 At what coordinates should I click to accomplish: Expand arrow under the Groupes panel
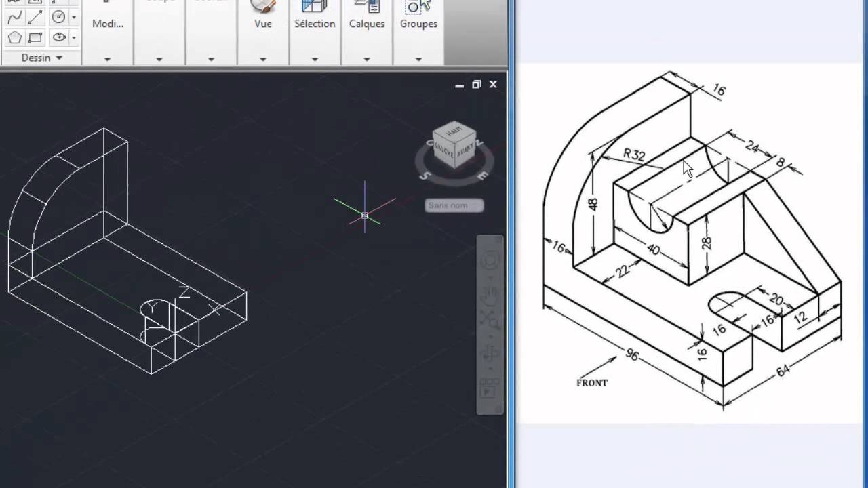[418, 59]
